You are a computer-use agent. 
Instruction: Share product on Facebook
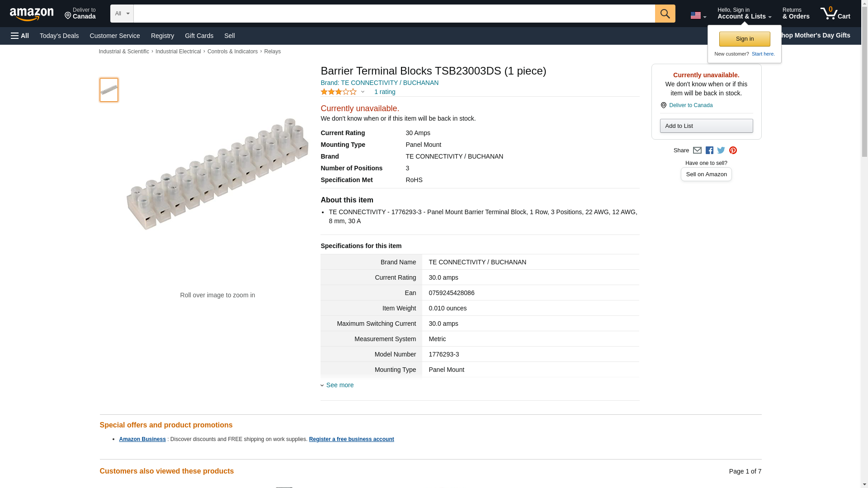[709, 150]
